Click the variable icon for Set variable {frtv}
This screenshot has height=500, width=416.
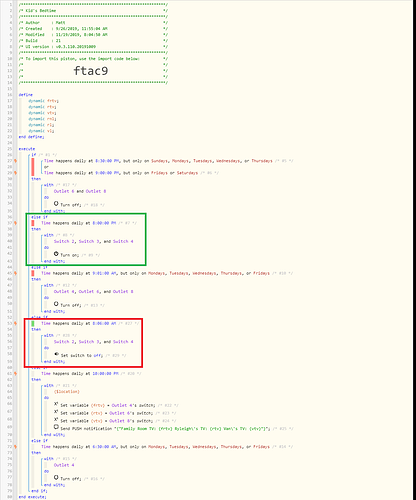56,404
